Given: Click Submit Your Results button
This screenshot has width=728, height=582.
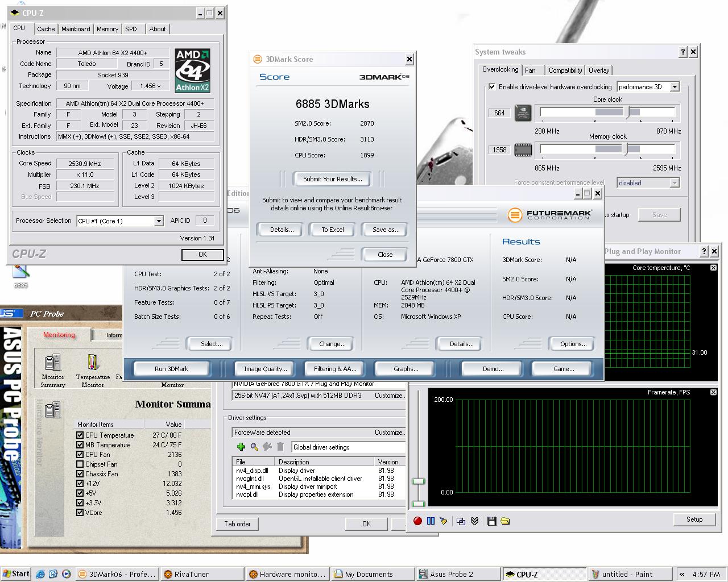Looking at the screenshot, I should pos(333,179).
